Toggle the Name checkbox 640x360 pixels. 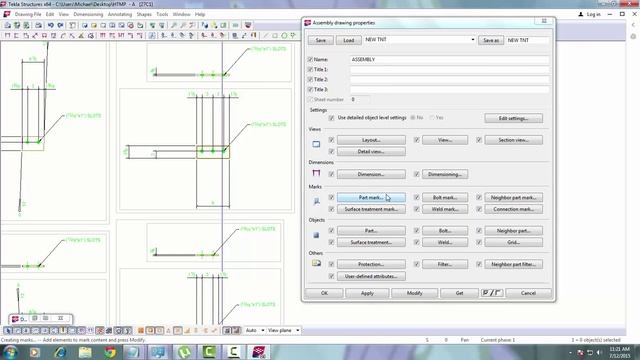pyautogui.click(x=310, y=59)
